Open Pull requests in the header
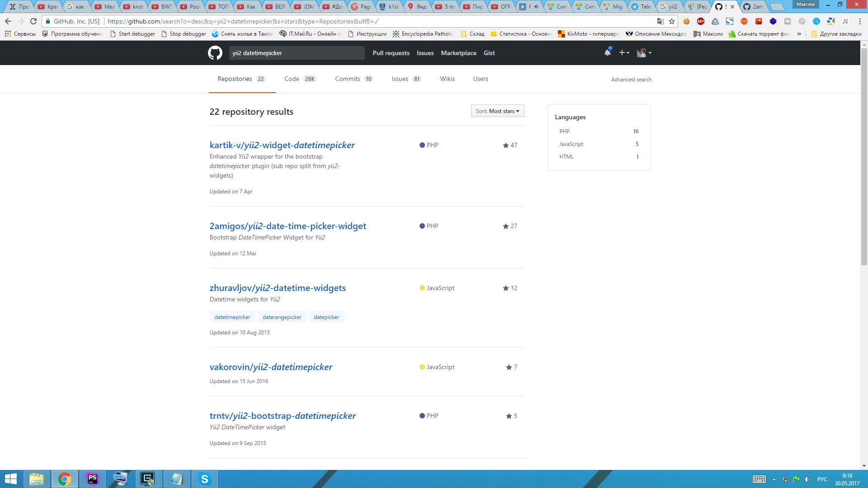 click(391, 53)
